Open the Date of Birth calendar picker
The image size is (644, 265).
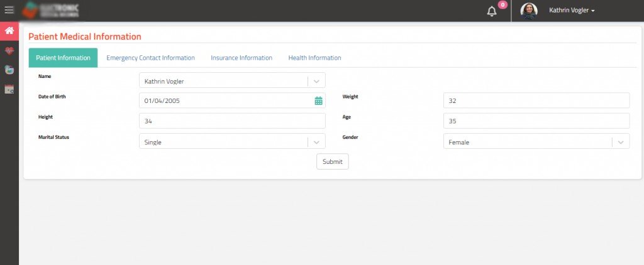coord(318,100)
